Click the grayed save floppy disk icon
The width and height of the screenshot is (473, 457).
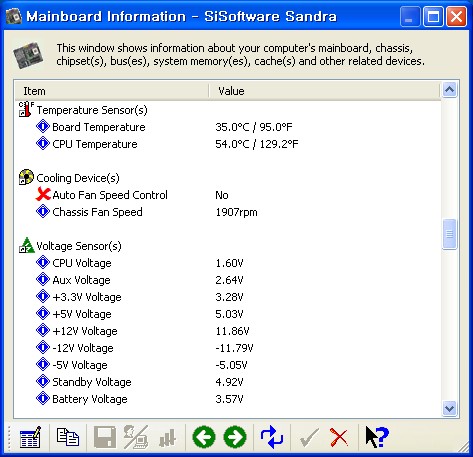105,437
